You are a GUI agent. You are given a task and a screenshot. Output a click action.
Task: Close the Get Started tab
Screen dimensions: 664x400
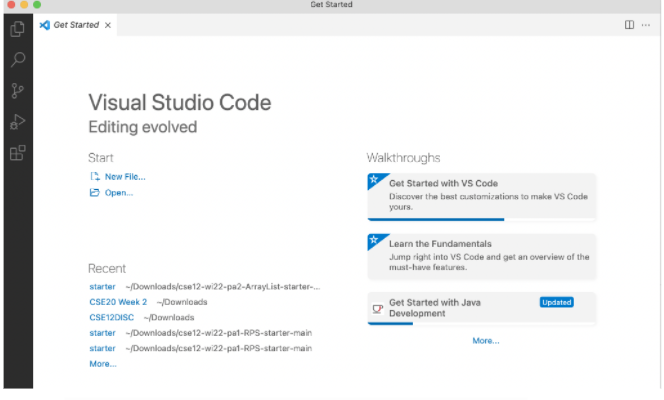pos(108,25)
